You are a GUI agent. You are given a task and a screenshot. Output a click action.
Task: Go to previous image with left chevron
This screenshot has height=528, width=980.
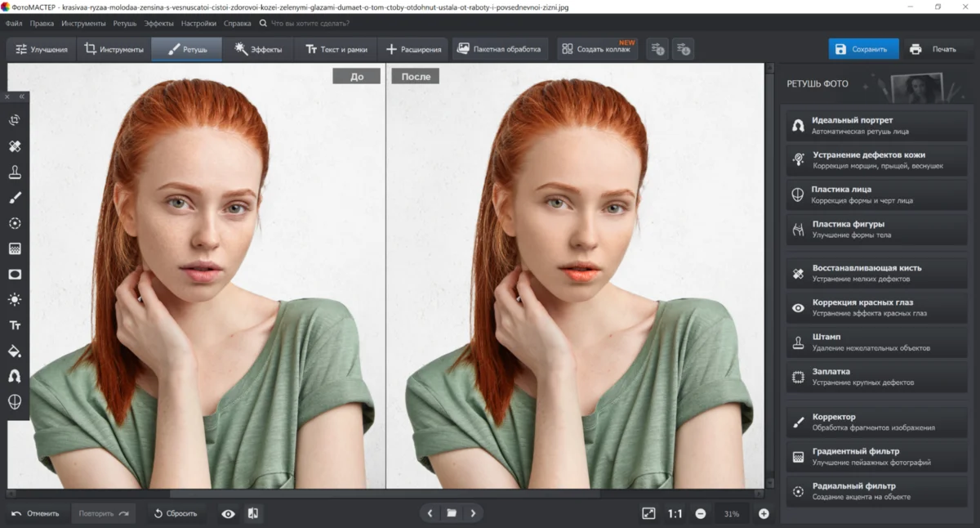[430, 513]
